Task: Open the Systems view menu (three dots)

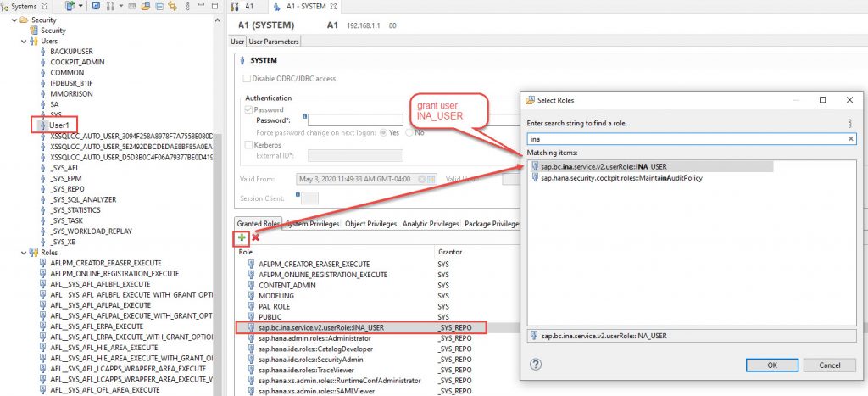Action: pyautogui.click(x=188, y=6)
